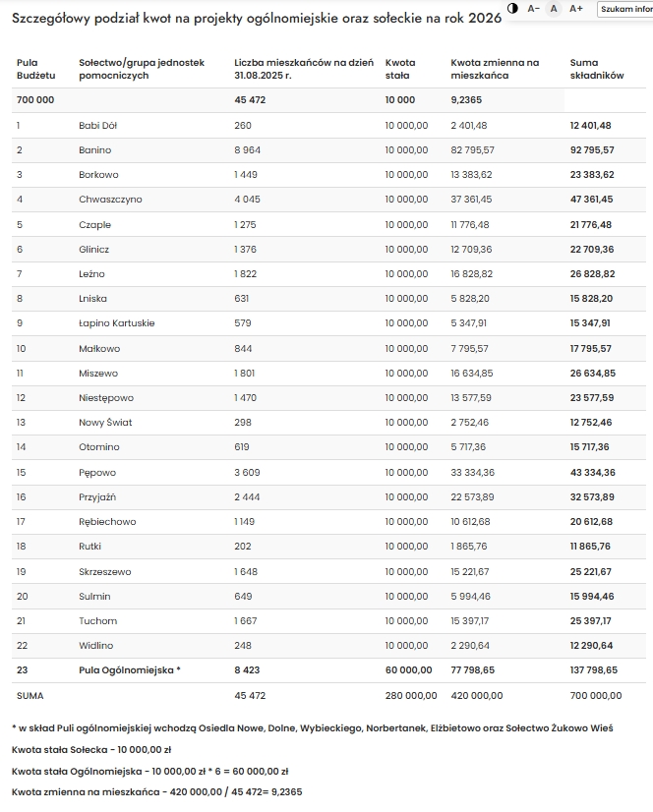Viewport: 653px width, 812px height.
Task: Click the 'Liczba mieszkańców na dzień' header
Action: (304, 69)
